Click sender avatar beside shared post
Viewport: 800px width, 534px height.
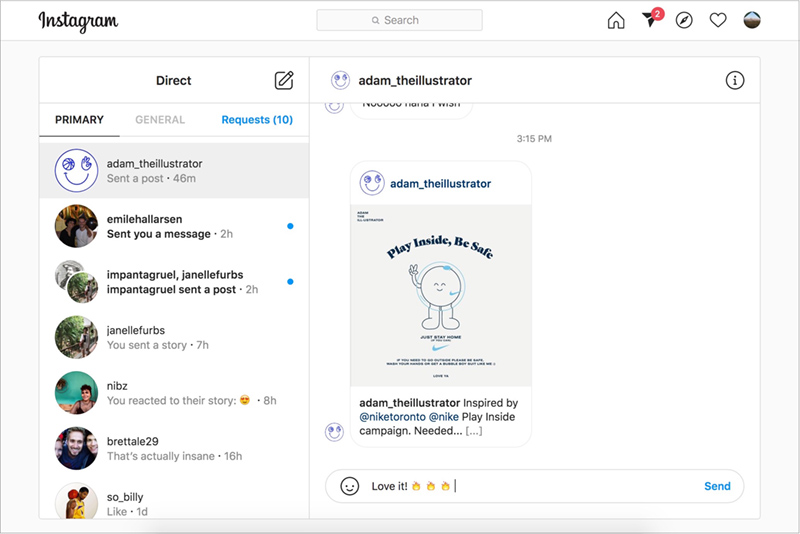click(x=334, y=432)
